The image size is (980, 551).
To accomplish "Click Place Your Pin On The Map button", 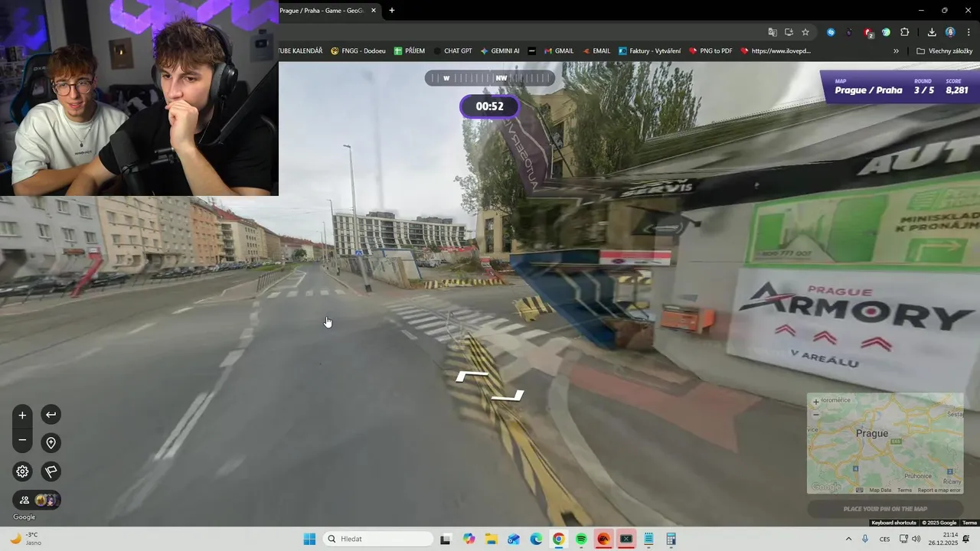I will click(x=885, y=509).
